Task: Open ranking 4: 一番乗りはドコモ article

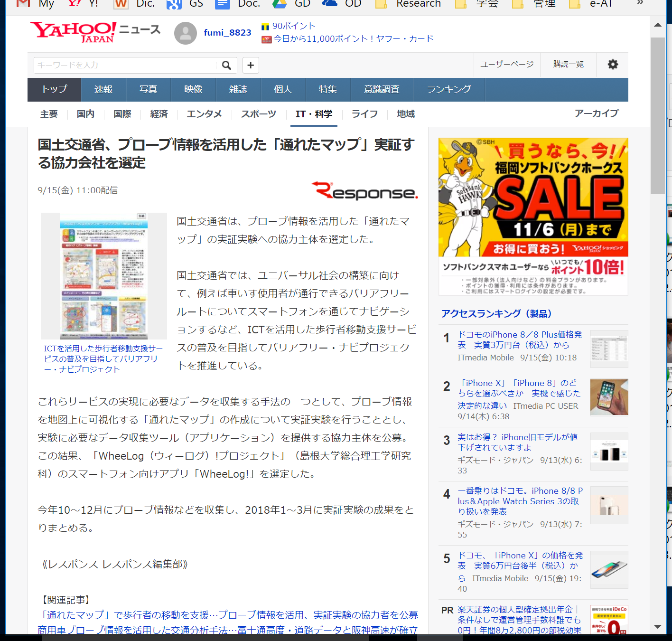Action: coord(520,501)
